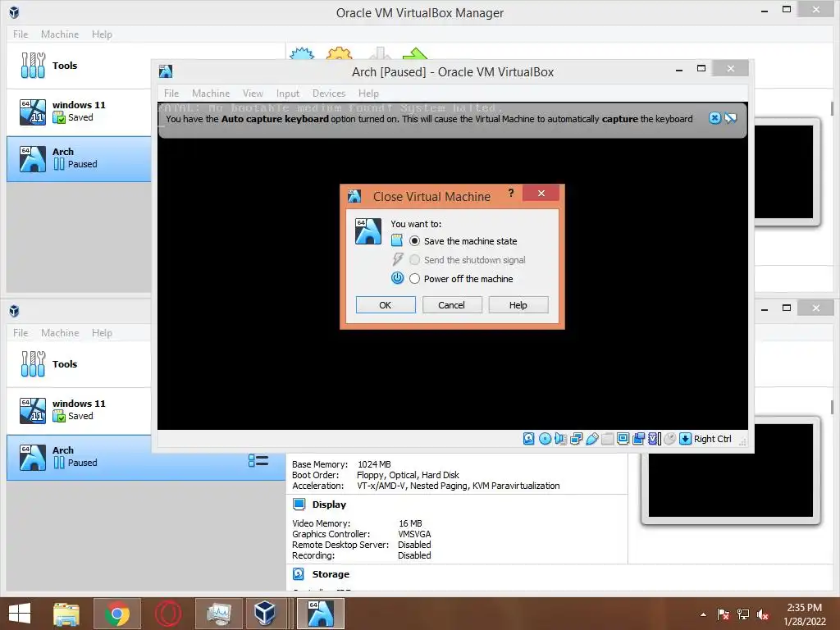Dismiss the Auto capture keyboard notification

coord(714,118)
